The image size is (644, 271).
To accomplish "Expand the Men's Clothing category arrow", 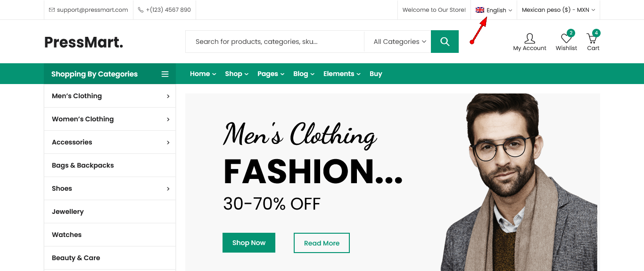I will [168, 96].
